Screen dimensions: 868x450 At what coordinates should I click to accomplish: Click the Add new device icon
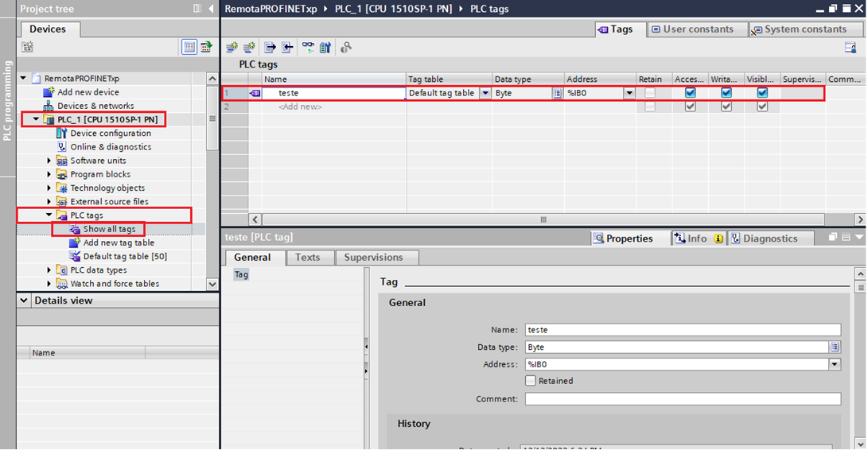coord(49,92)
